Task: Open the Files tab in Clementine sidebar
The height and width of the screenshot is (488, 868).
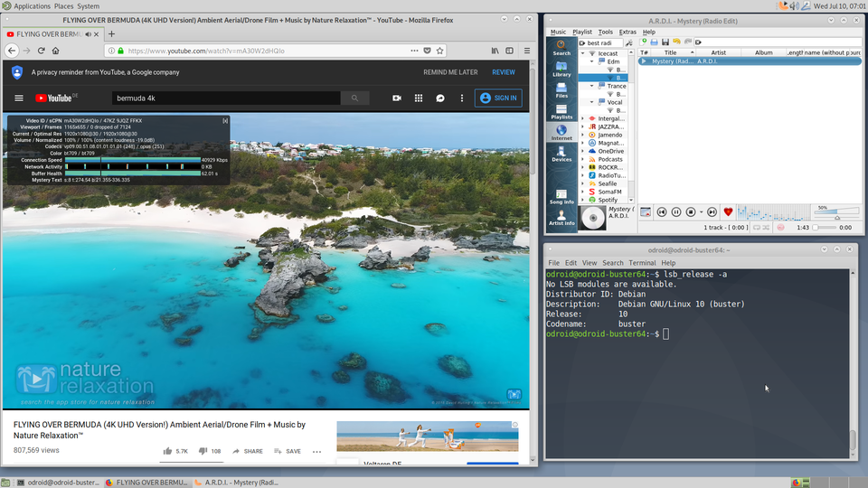Action: [561, 90]
